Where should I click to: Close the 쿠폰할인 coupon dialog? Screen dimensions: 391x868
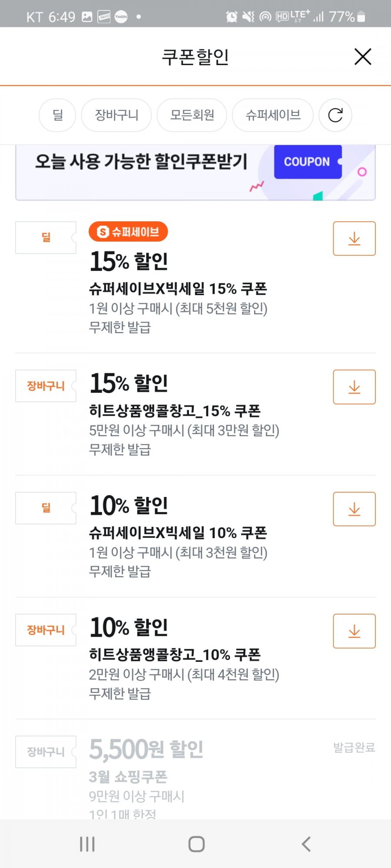[363, 56]
